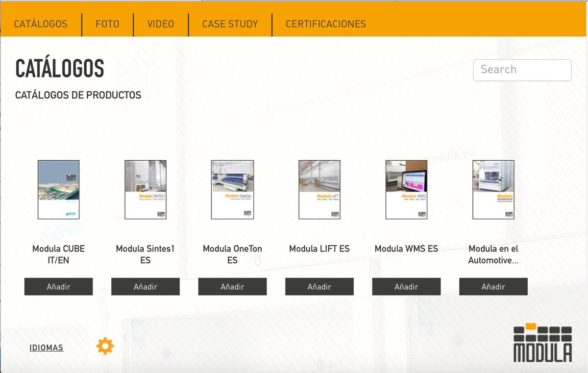
Task: Go to the CERTIFICACIONES tab
Action: click(x=326, y=24)
